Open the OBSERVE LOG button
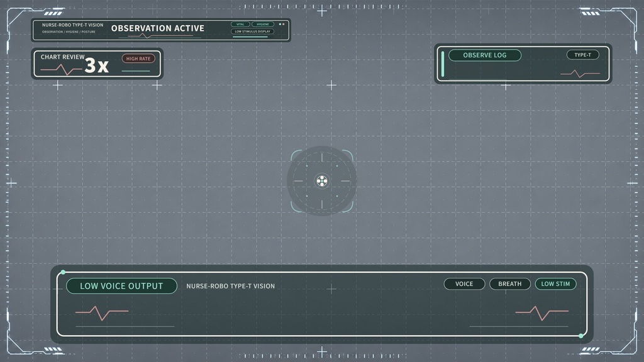This screenshot has width=644, height=362. click(x=485, y=55)
